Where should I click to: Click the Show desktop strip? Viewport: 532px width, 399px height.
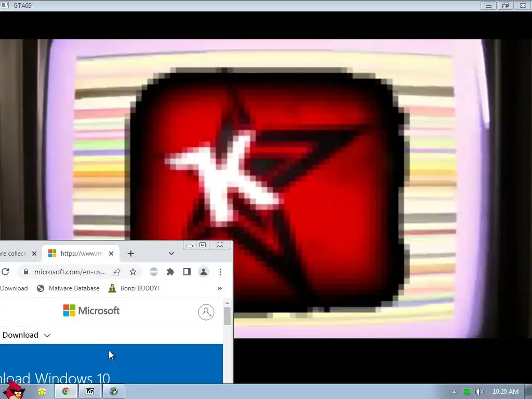528,392
